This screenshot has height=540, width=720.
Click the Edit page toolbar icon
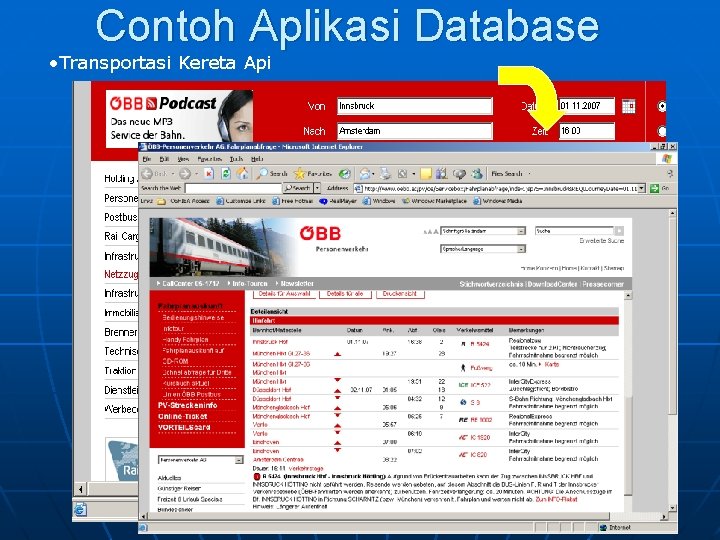coord(402,174)
